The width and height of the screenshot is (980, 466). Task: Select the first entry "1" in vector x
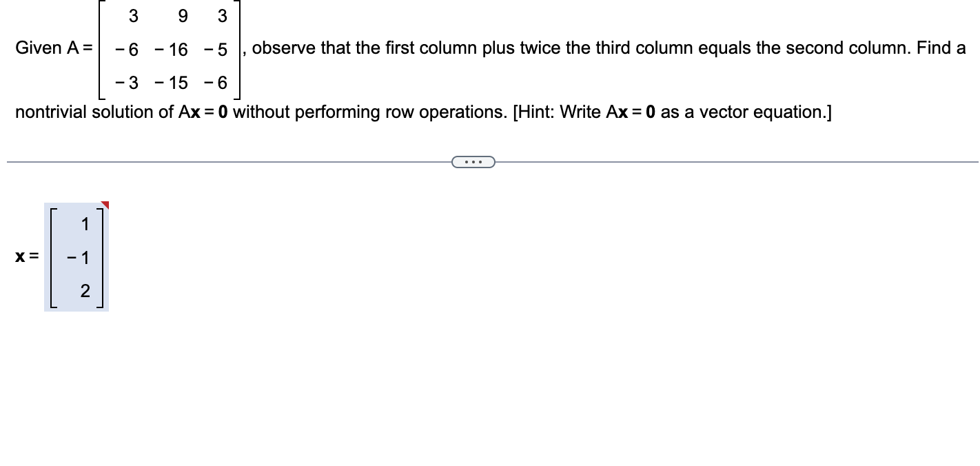84,225
